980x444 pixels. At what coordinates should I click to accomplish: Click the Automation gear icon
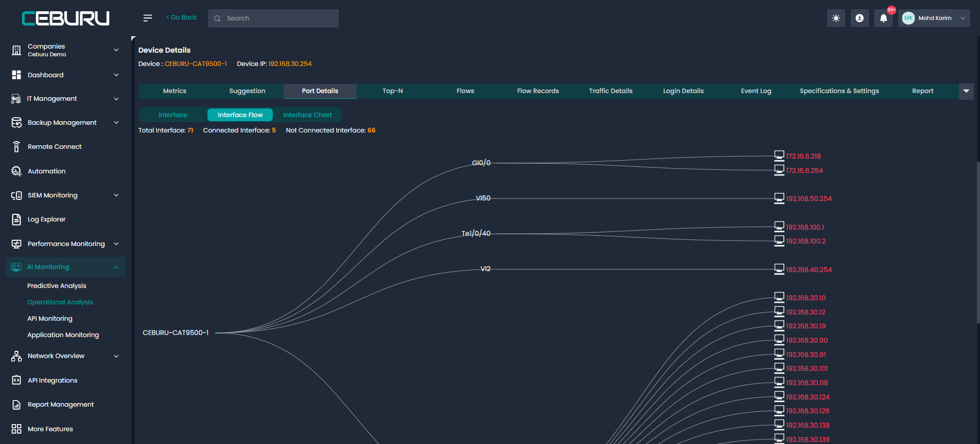coord(16,171)
